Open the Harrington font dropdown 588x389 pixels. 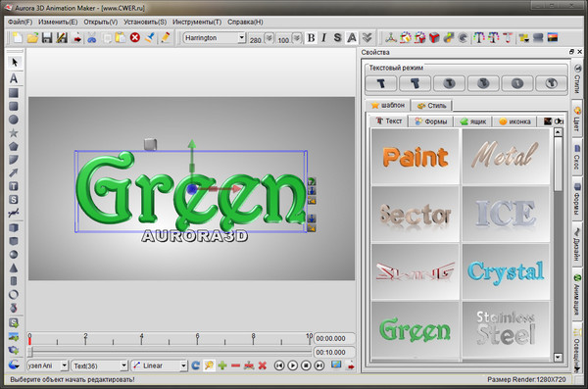coord(242,38)
